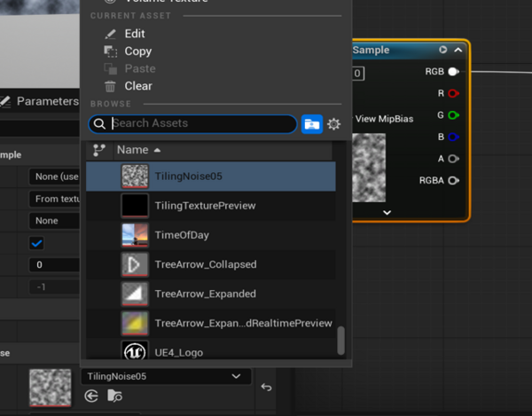Click the Copy asset icon
Screen dimensions: 532x416
click(110, 51)
